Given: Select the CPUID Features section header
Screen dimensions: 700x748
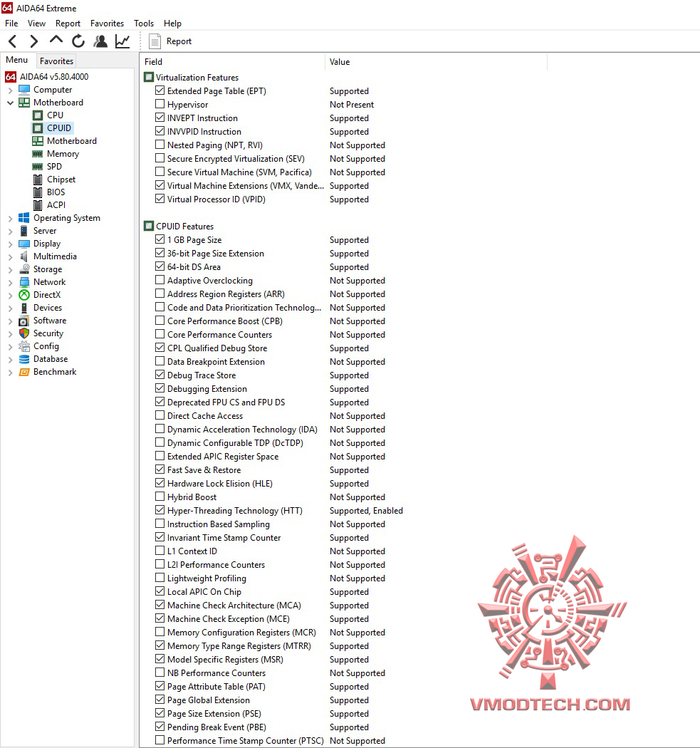Looking at the screenshot, I should (184, 227).
